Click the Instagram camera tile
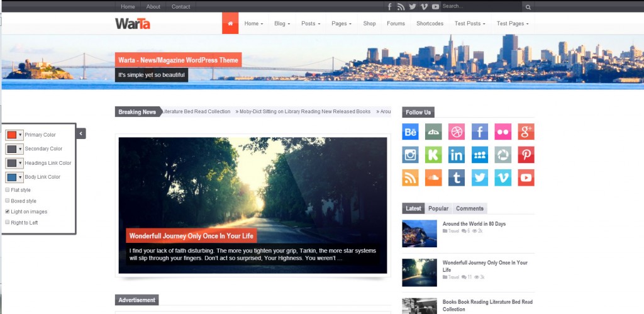This screenshot has height=314, width=644. pos(410,155)
